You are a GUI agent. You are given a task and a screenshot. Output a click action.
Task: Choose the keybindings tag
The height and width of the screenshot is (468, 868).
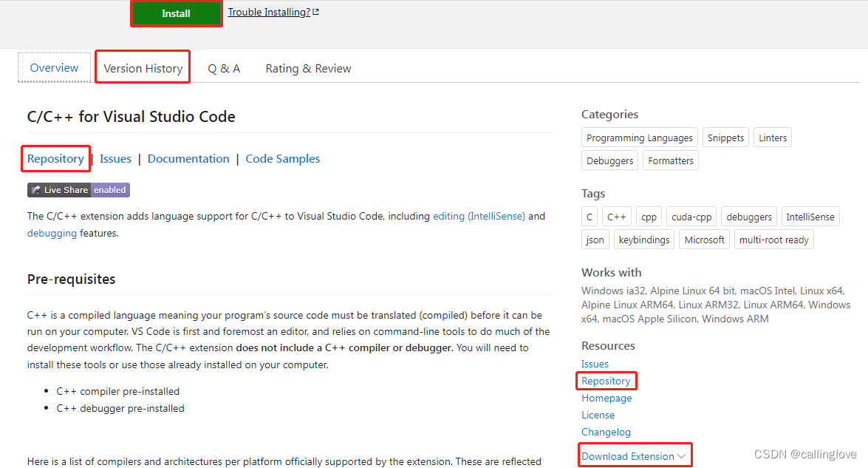[644, 240]
